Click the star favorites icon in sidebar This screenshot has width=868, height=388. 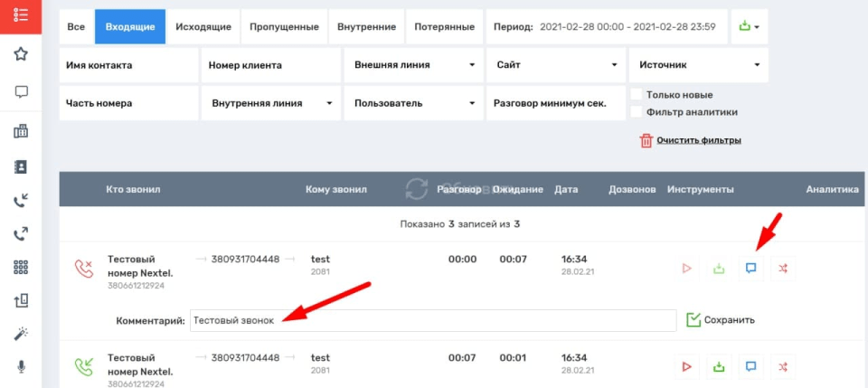click(20, 54)
